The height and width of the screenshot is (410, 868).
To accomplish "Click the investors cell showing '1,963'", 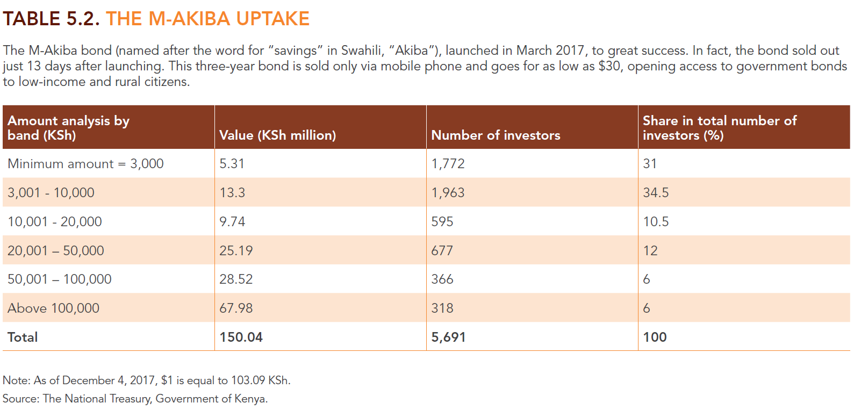I will tap(448, 192).
